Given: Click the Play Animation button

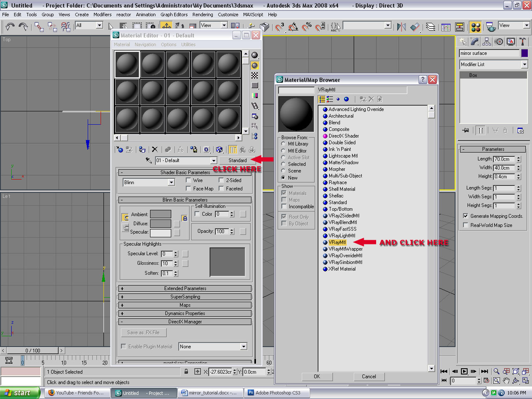Looking at the screenshot, I should point(464,371).
